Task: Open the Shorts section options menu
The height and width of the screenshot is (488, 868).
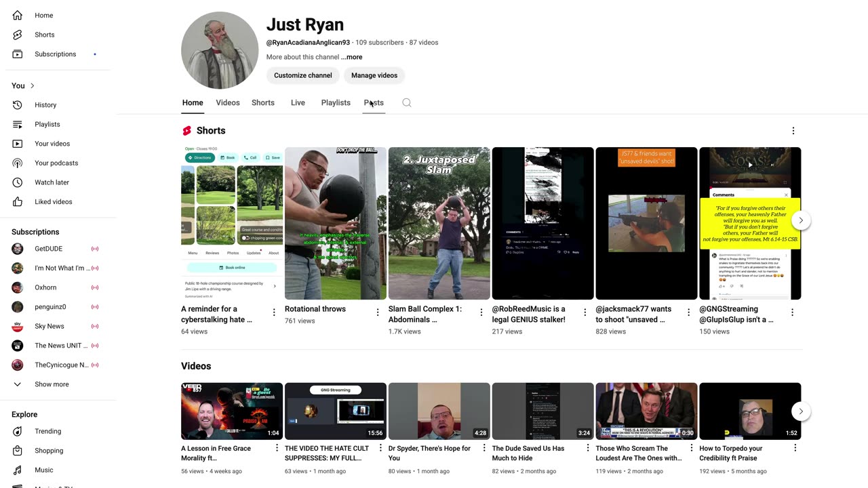Action: [x=793, y=131]
